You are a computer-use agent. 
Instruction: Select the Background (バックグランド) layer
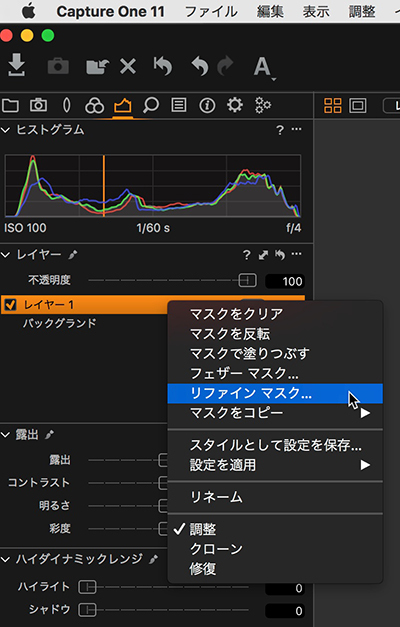tap(60, 323)
